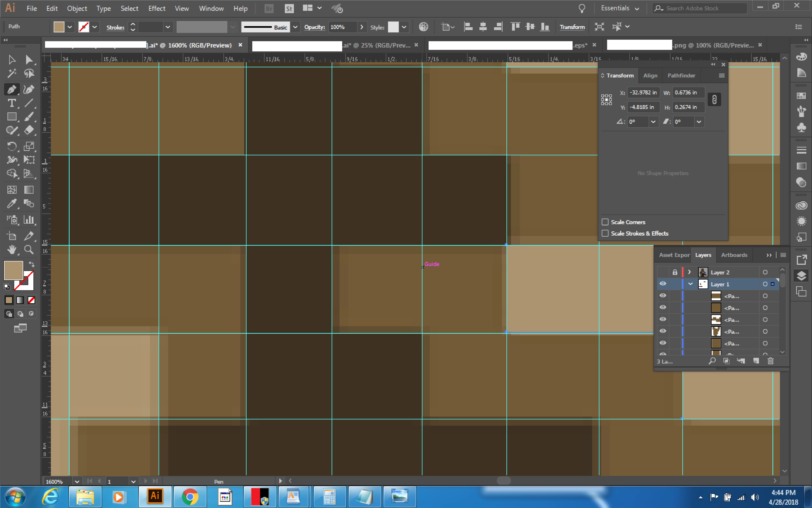Open the Opacity dropdown arrow
The width and height of the screenshot is (812, 508).
(362, 27)
